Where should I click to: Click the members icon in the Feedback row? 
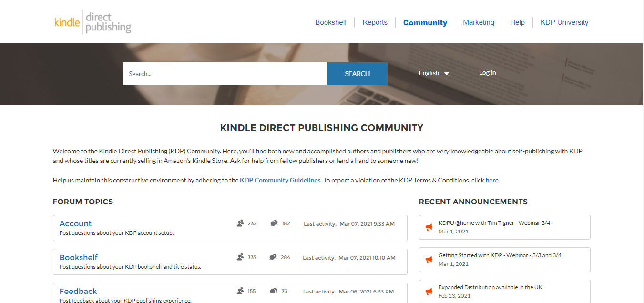click(x=240, y=291)
